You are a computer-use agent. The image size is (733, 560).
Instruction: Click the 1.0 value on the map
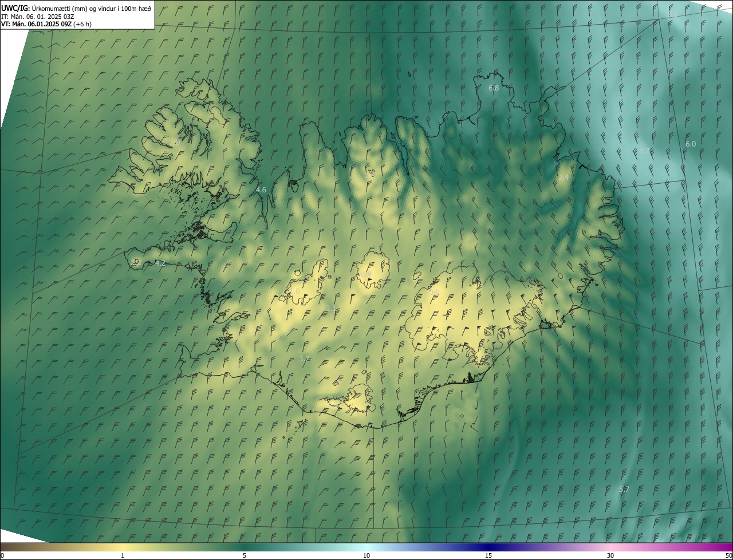pos(294,292)
